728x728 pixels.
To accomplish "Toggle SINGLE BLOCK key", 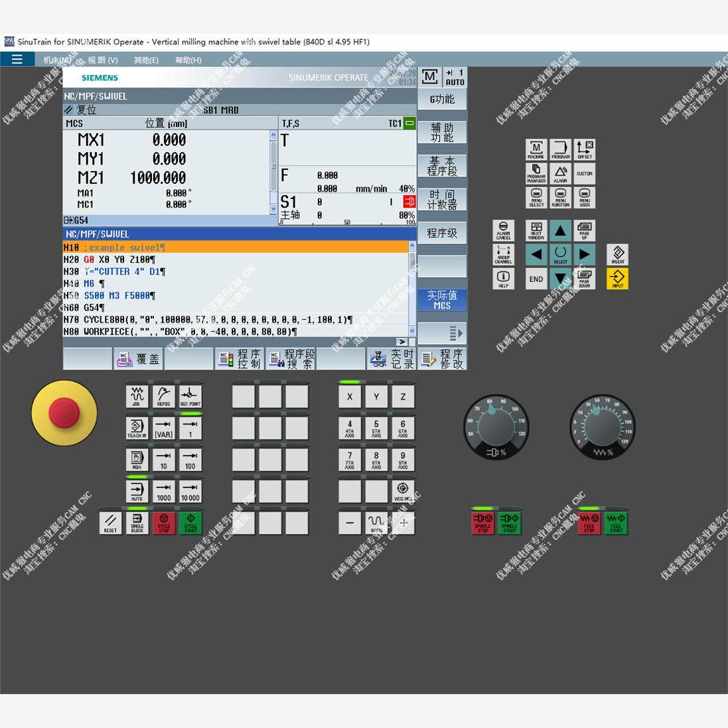I will pyautogui.click(x=137, y=523).
